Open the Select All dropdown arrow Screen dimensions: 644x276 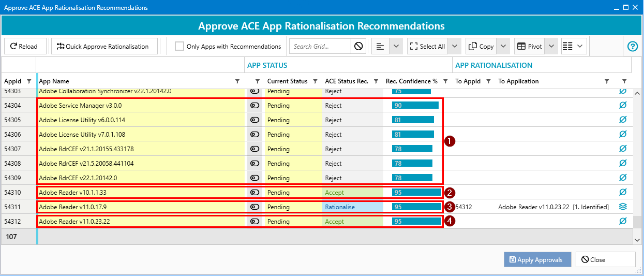tap(454, 46)
